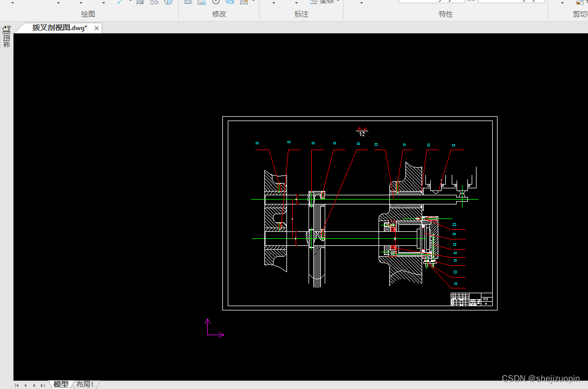Go to the previous layout tab arrow
This screenshot has width=588, height=389.
25,385
